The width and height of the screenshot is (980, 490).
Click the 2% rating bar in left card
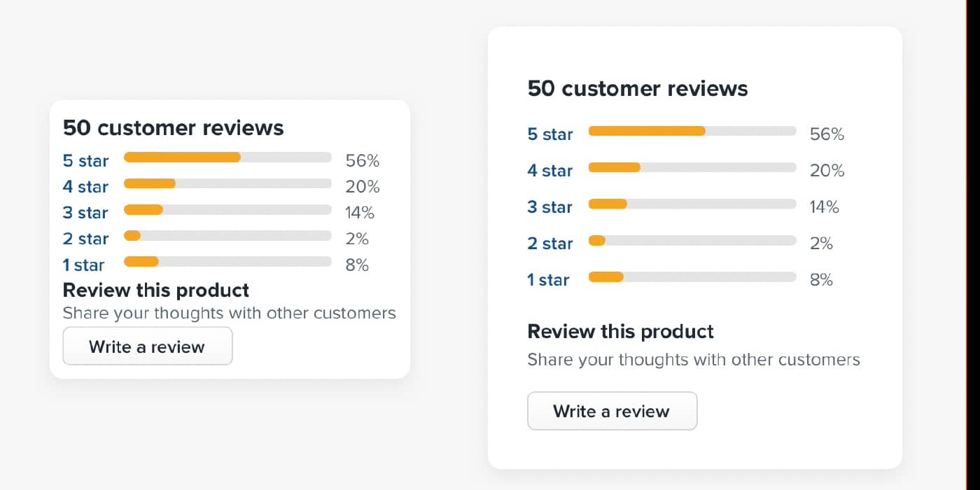click(227, 235)
